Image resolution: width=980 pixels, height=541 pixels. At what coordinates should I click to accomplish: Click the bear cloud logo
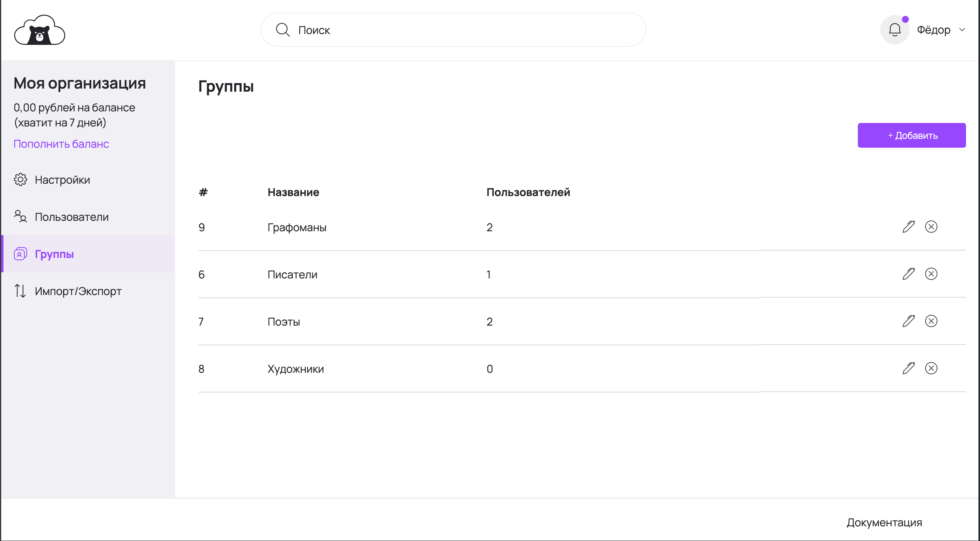click(39, 30)
